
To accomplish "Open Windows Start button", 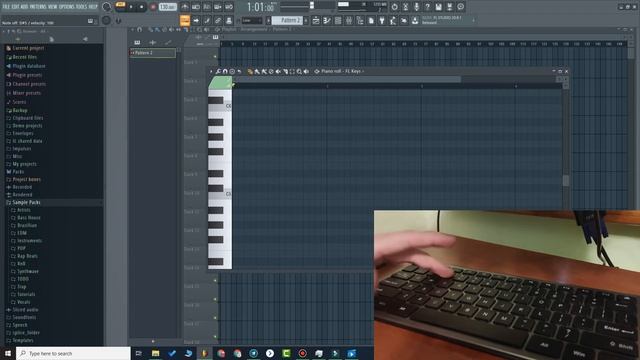I will 8,353.
